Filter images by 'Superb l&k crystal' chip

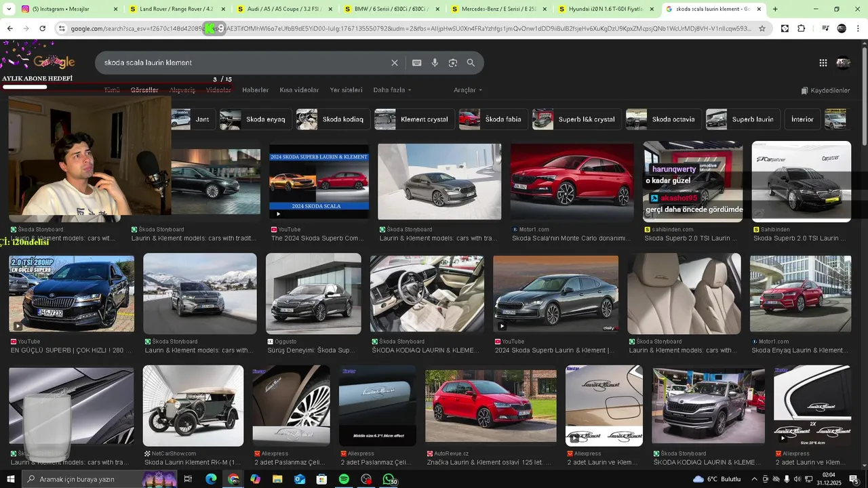pos(576,119)
